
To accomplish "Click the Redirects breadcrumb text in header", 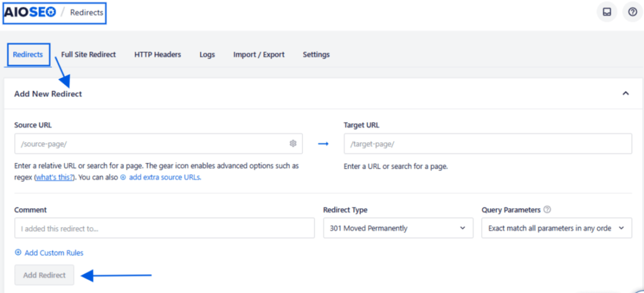I will (87, 13).
